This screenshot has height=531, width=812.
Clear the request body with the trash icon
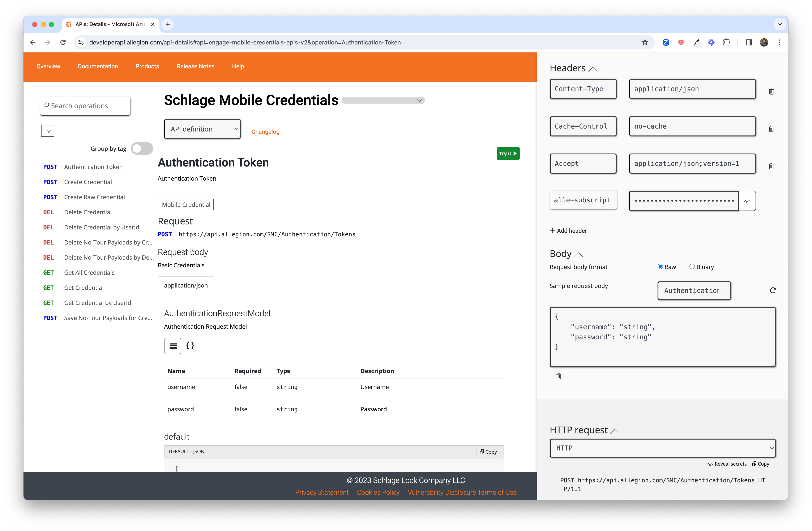(x=559, y=376)
